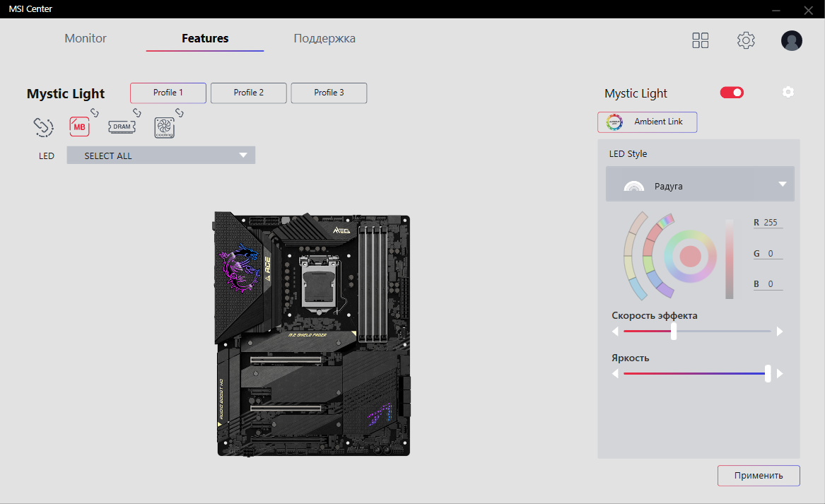This screenshot has height=504, width=825.
Task: Click the Скорость эффекта slider handle
Action: [674, 332]
